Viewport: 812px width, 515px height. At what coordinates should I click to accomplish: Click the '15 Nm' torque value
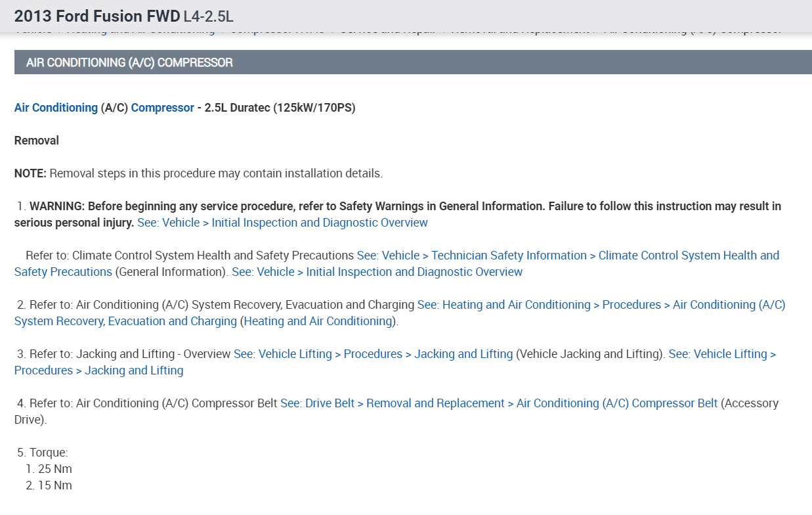coord(55,485)
